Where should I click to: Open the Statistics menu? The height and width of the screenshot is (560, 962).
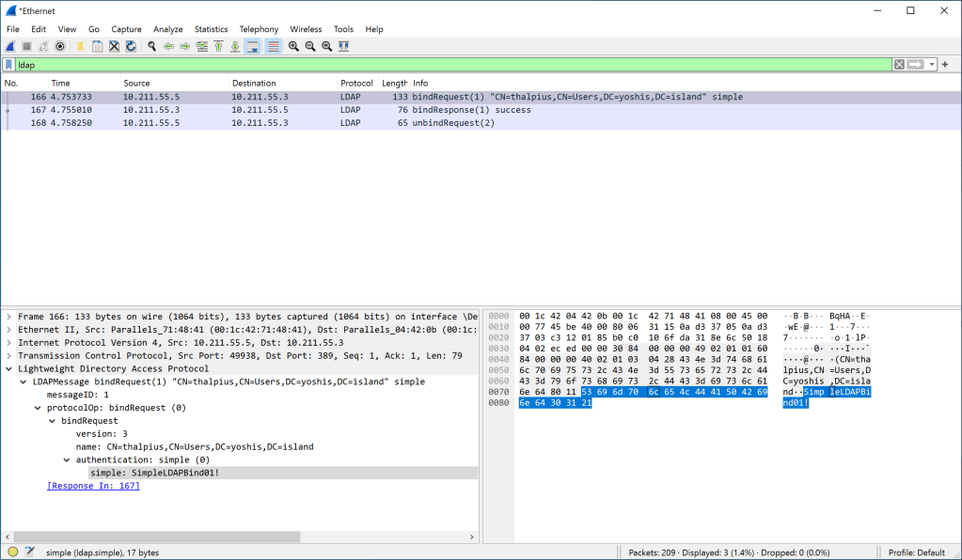[x=211, y=29]
